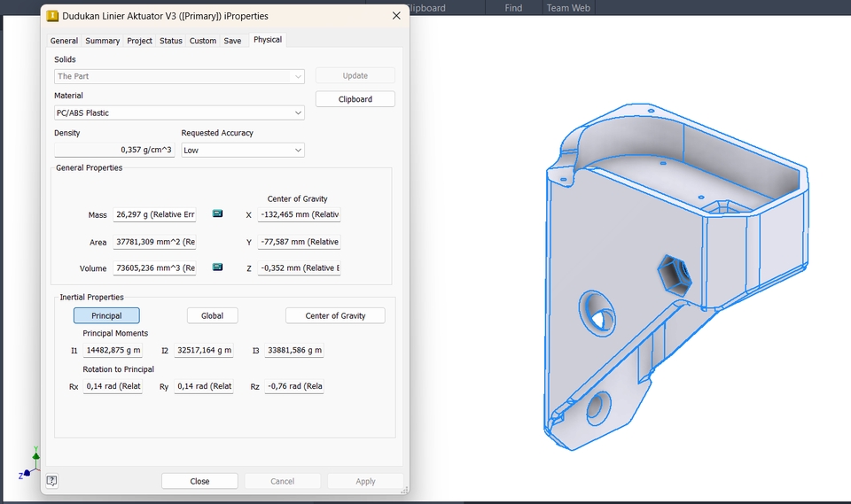Switch to the General tab
This screenshot has width=851, height=504.
64,41
